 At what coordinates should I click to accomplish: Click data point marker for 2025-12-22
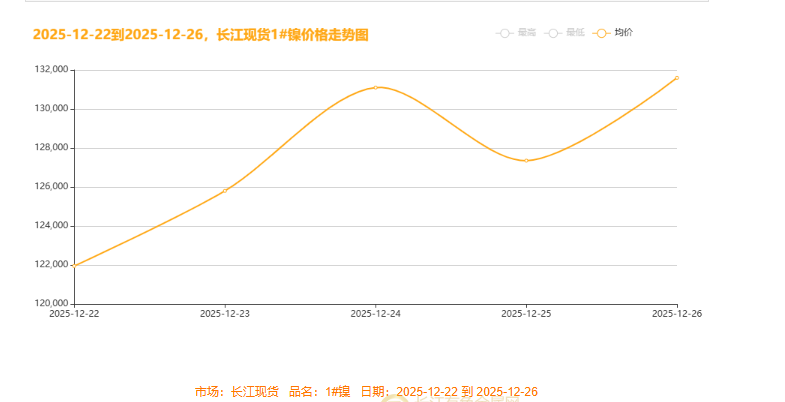(75, 266)
